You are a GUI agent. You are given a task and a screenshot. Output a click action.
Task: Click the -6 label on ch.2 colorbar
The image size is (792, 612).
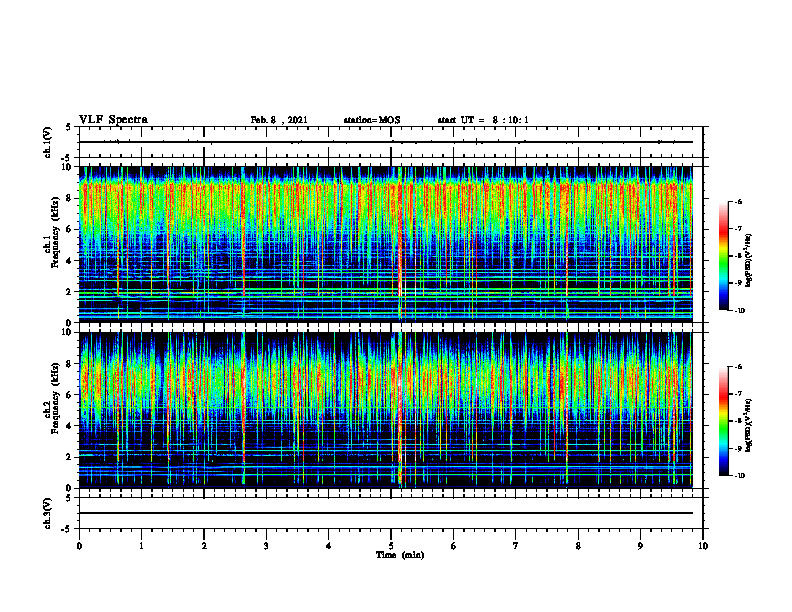pyautogui.click(x=738, y=367)
